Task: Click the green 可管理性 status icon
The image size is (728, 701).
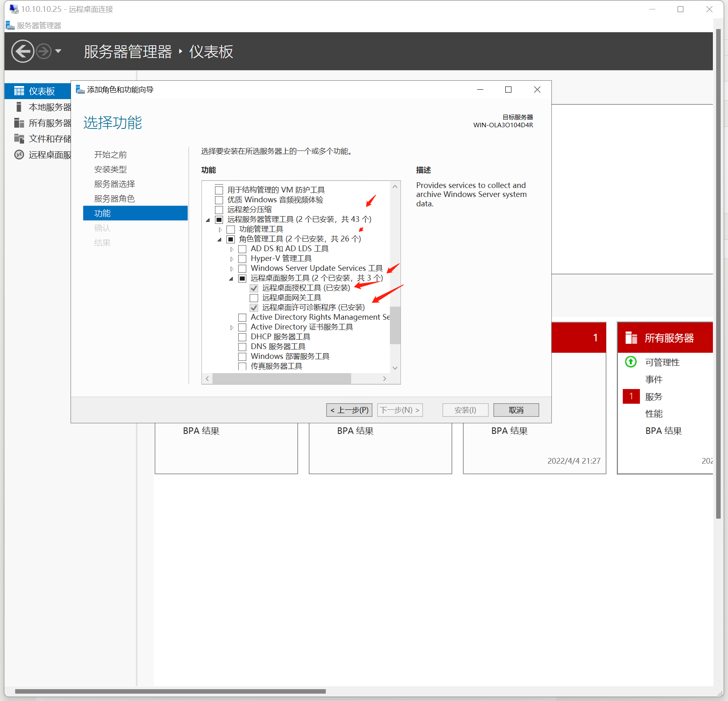Action: [x=631, y=362]
